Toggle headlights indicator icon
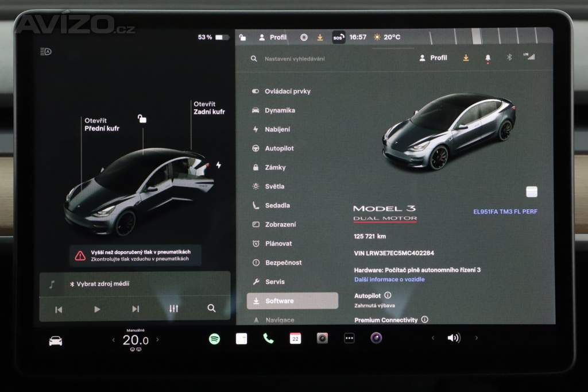 (46, 52)
